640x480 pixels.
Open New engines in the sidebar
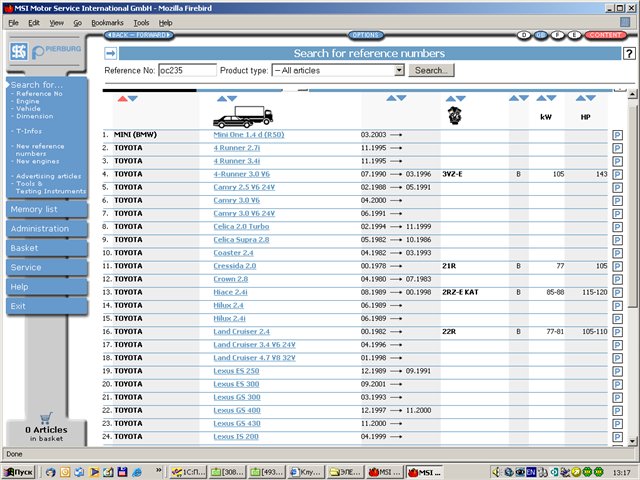[x=38, y=161]
